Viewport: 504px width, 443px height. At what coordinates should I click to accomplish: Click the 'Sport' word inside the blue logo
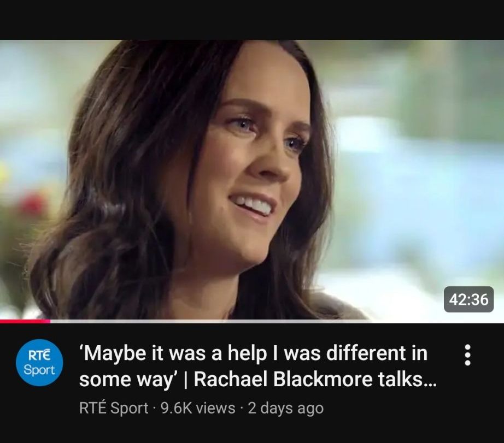coord(39,370)
